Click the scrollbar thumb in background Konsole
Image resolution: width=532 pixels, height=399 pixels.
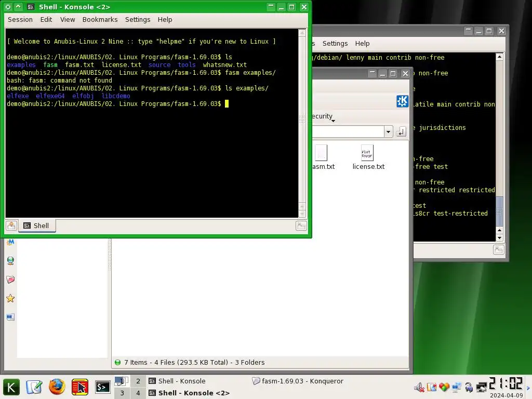point(499,211)
